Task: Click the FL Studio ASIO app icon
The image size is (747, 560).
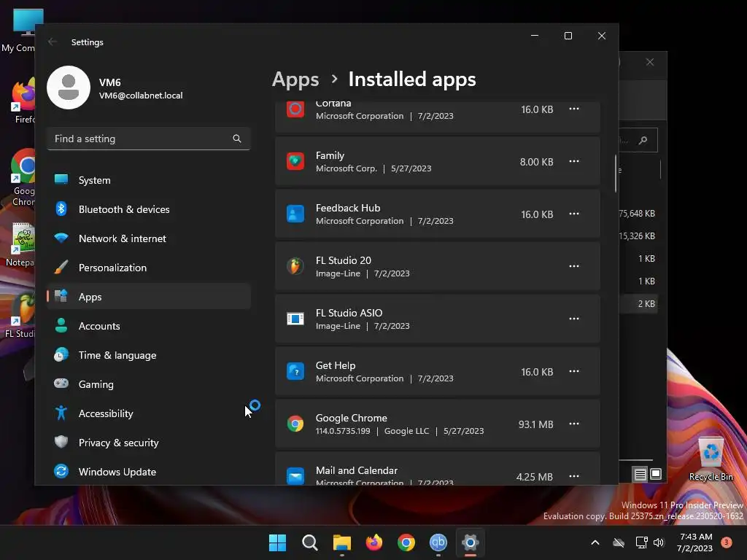Action: tap(295, 319)
